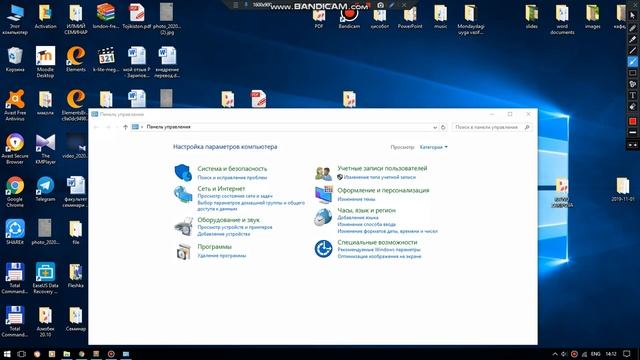Click Изменение типа учетной записи link
This screenshot has width=640, height=360.
click(x=379, y=177)
